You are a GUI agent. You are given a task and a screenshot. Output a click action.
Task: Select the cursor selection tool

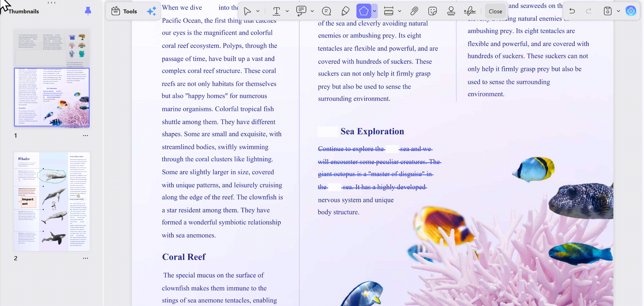click(x=247, y=11)
